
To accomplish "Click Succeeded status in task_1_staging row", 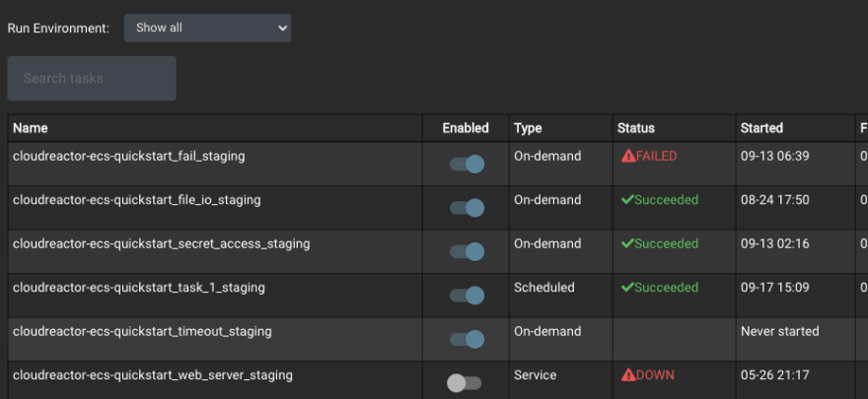I will 667,288.
